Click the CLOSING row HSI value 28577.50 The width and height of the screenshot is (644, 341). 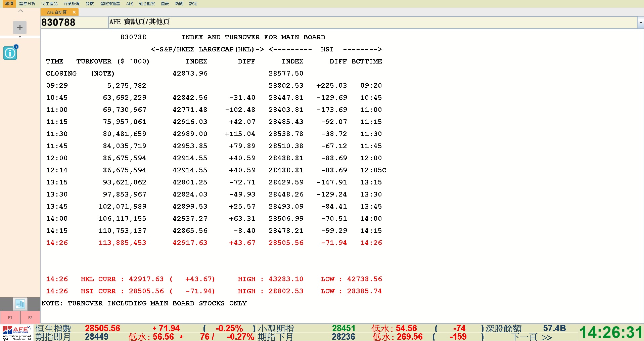click(x=286, y=73)
